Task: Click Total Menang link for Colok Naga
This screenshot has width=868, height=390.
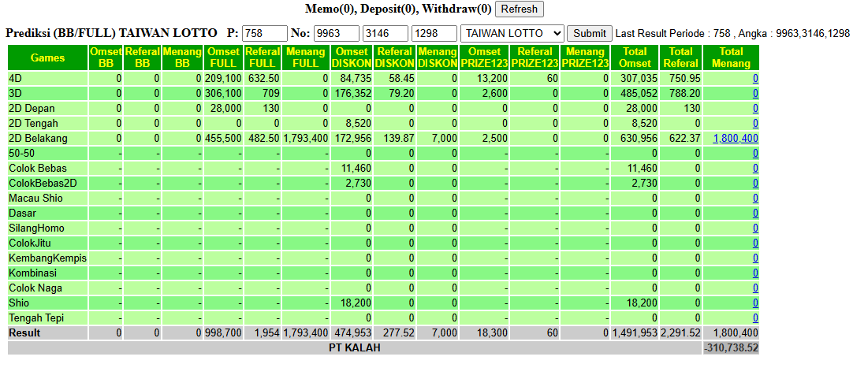Action: click(x=755, y=288)
